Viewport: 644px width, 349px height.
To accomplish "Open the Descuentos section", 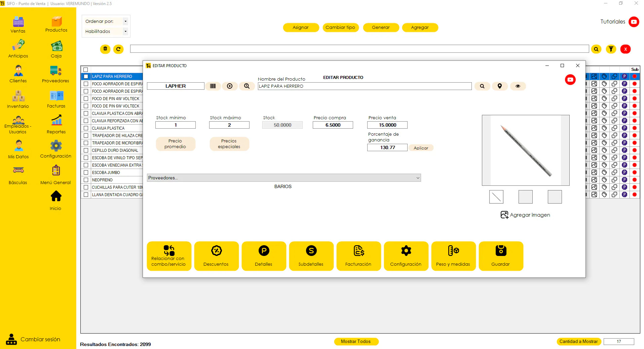I will (x=216, y=256).
